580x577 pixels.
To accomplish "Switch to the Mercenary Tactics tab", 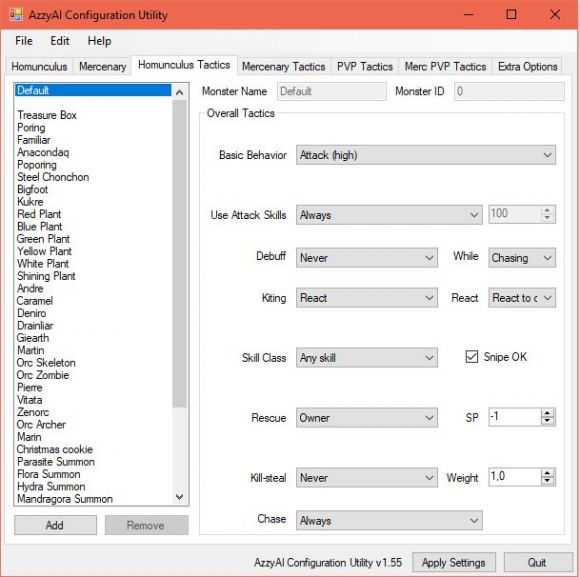I will 283,67.
